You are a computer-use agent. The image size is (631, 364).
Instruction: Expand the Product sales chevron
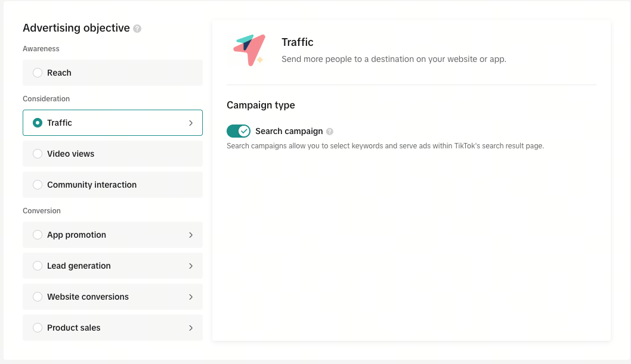click(x=191, y=328)
